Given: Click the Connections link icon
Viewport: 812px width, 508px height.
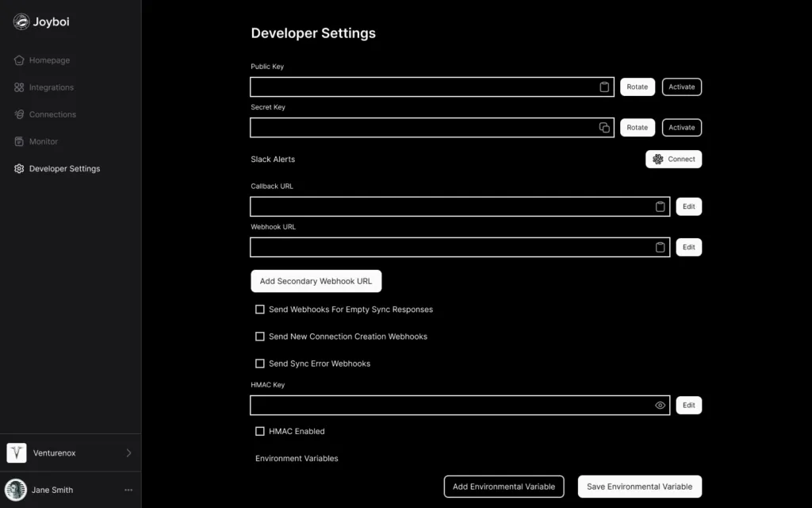Looking at the screenshot, I should coord(19,114).
